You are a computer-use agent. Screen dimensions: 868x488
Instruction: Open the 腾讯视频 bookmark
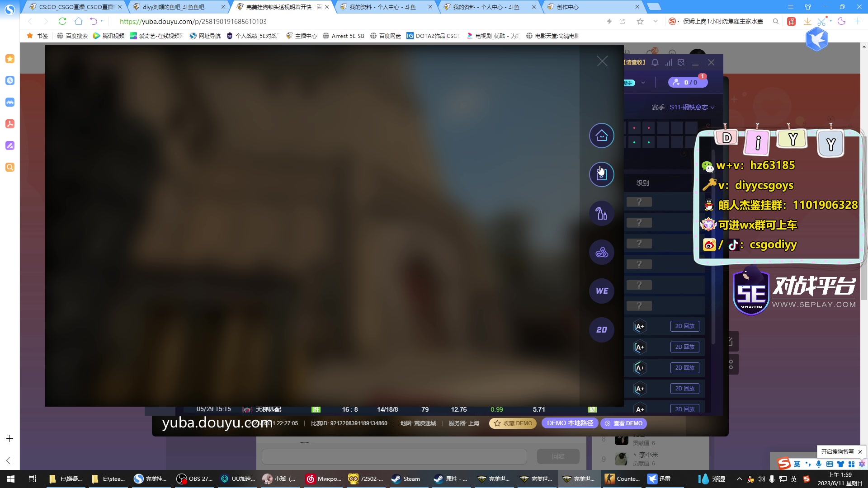tap(108, 36)
